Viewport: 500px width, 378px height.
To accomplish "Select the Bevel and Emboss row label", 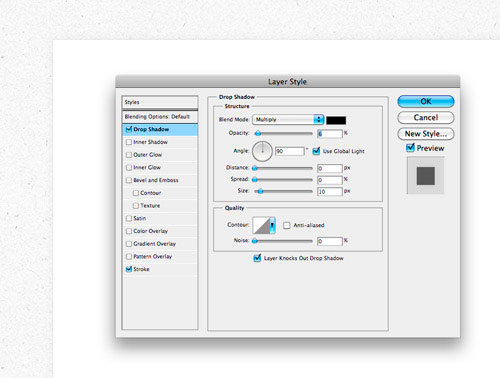I will coord(156,180).
